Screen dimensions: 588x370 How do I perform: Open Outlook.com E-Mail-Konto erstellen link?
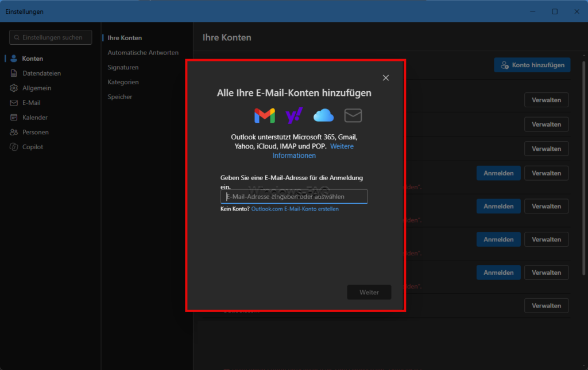(x=295, y=209)
